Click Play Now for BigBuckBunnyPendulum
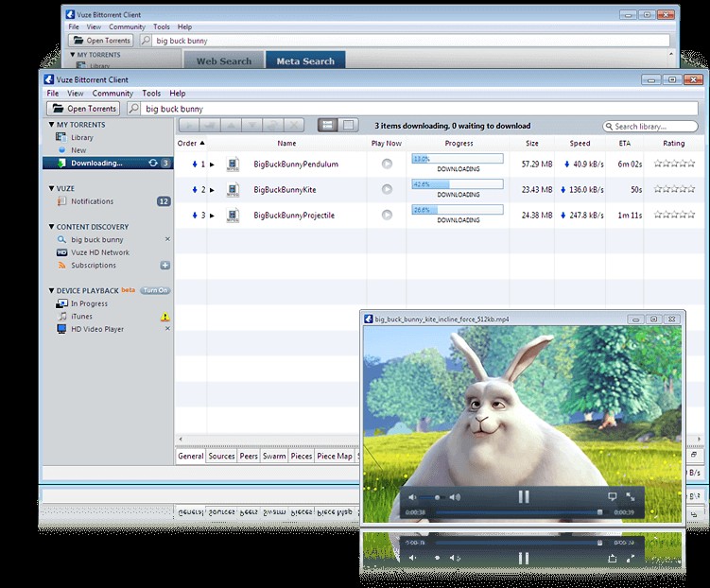Image resolution: width=710 pixels, height=588 pixels. click(x=387, y=164)
